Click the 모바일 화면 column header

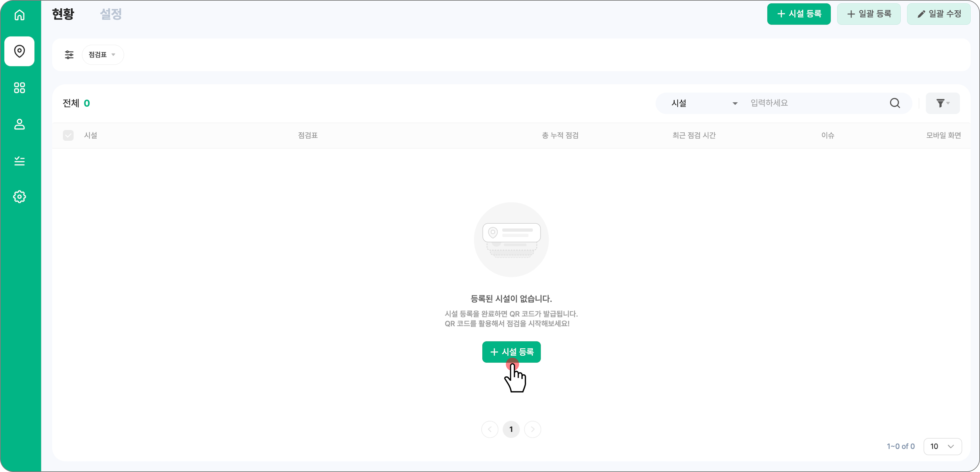[x=944, y=135]
